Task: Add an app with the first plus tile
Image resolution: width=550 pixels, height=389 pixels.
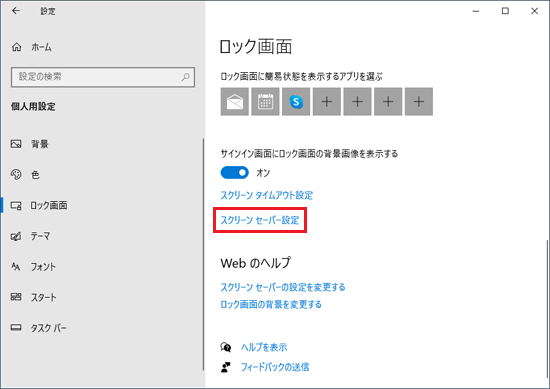Action: 327,102
